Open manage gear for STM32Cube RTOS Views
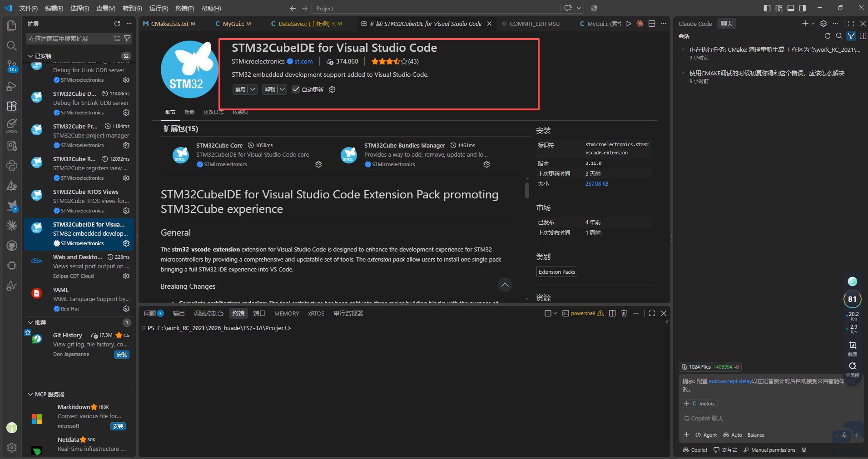Viewport: 868px width, 459px height. (x=126, y=211)
